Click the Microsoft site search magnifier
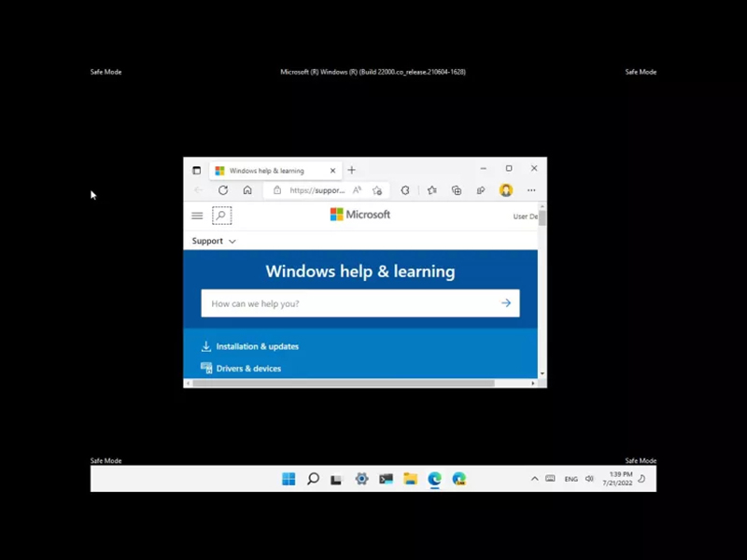 pyautogui.click(x=221, y=216)
